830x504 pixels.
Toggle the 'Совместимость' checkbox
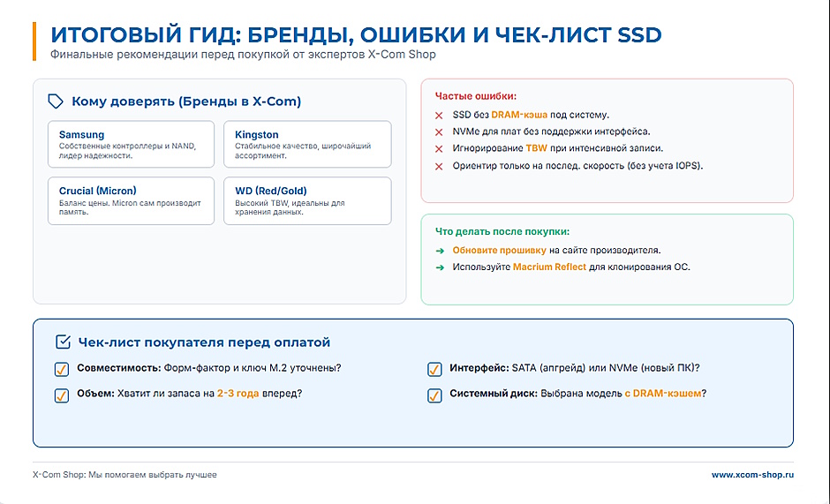coord(62,368)
